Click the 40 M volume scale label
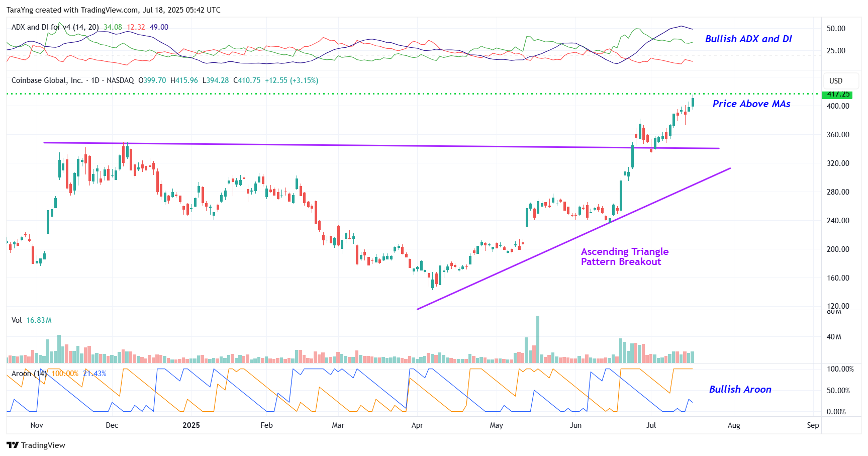Image resolution: width=868 pixels, height=456 pixels. [834, 337]
